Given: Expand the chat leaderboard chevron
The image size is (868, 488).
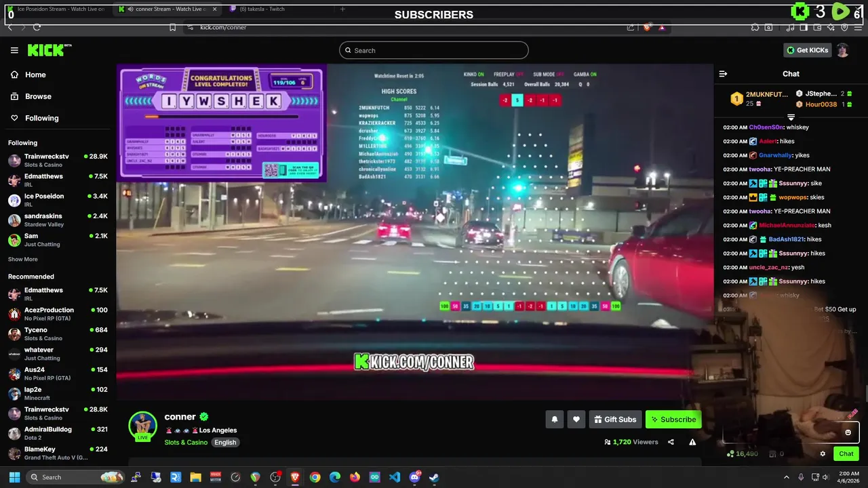Looking at the screenshot, I should [791, 117].
